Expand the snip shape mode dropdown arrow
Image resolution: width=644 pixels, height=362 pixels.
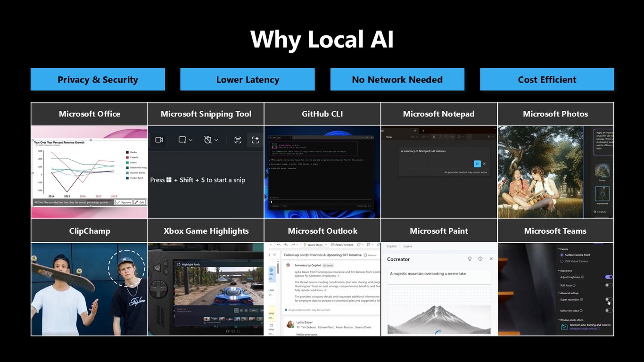coord(190,140)
